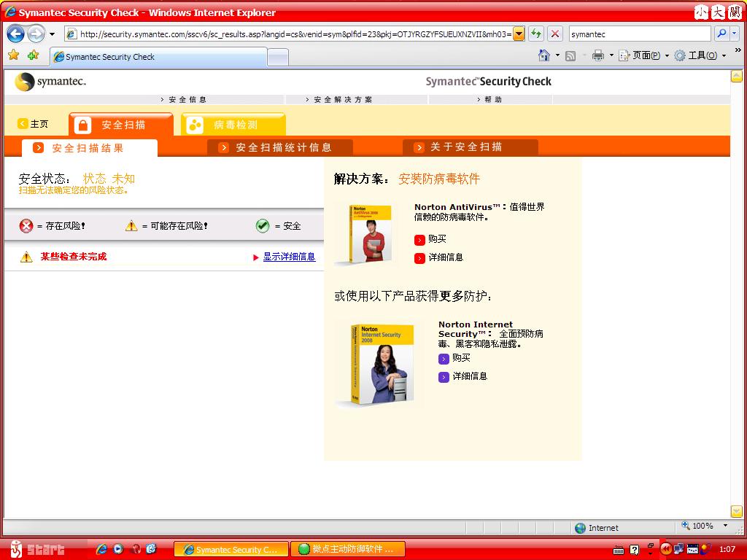This screenshot has width=747, height=560.
Task: Click the address bar URL field
Action: [290, 34]
